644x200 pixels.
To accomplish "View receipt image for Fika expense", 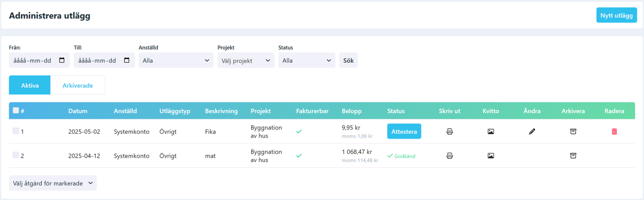I will 491,131.
